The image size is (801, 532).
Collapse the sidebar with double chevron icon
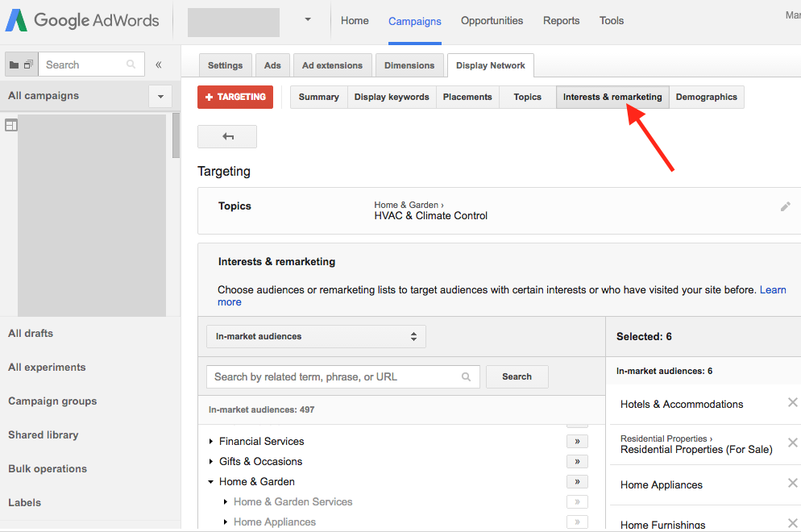pyautogui.click(x=159, y=64)
